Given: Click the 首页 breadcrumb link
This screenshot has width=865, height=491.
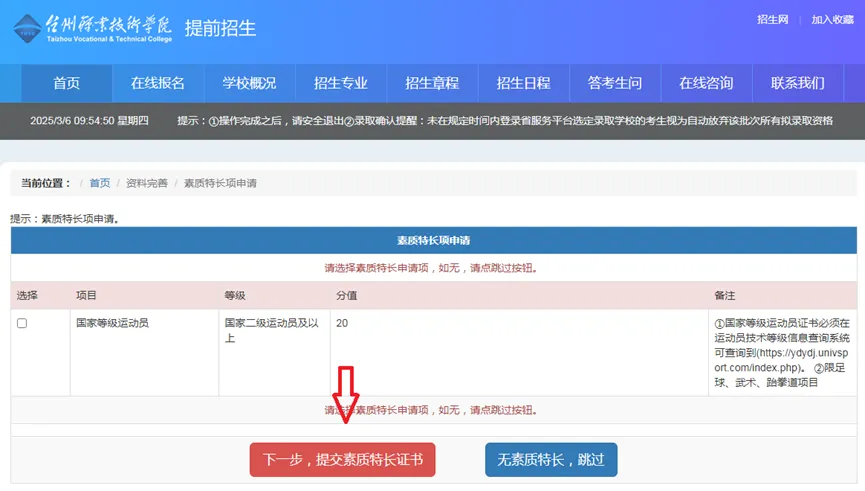Looking at the screenshot, I should tap(100, 184).
